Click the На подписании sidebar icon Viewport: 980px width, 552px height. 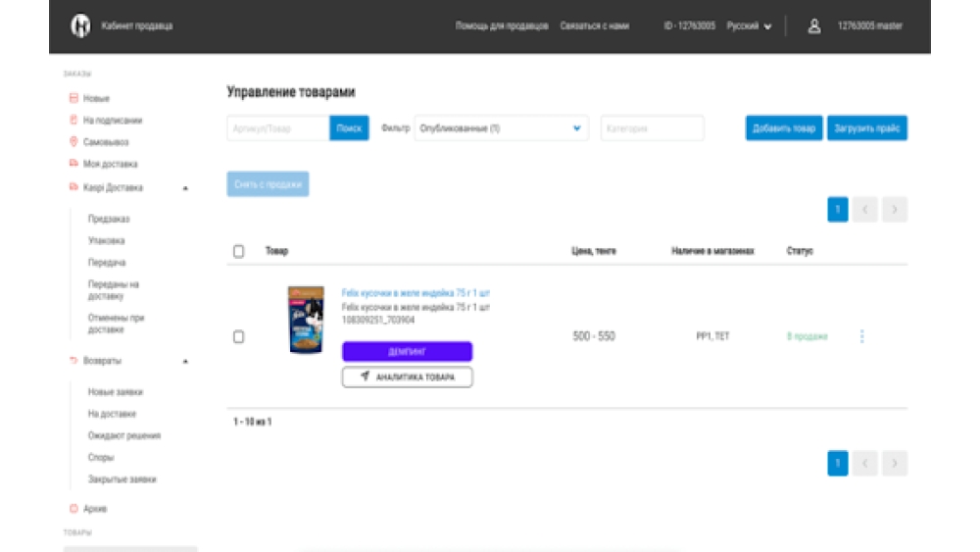(x=73, y=120)
